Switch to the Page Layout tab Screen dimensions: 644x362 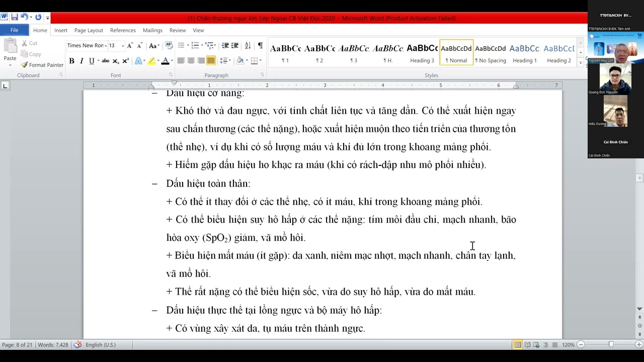pos(89,30)
